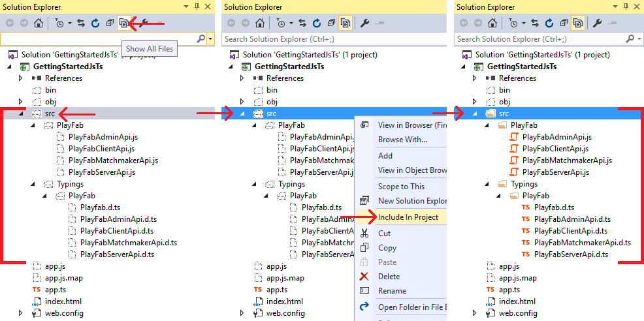The image size is (644, 321).
Task: Click the Preview Selected Items icon in right panel
Action: pyautogui.click(x=613, y=23)
